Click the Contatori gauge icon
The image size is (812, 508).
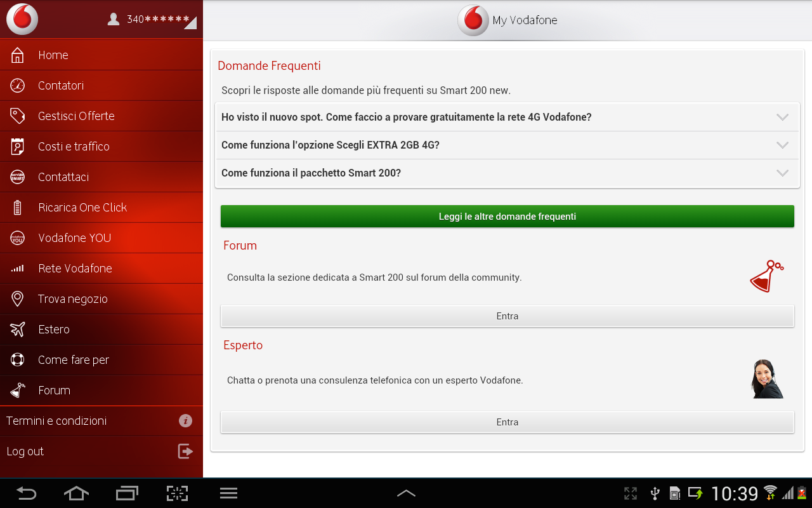(x=18, y=86)
